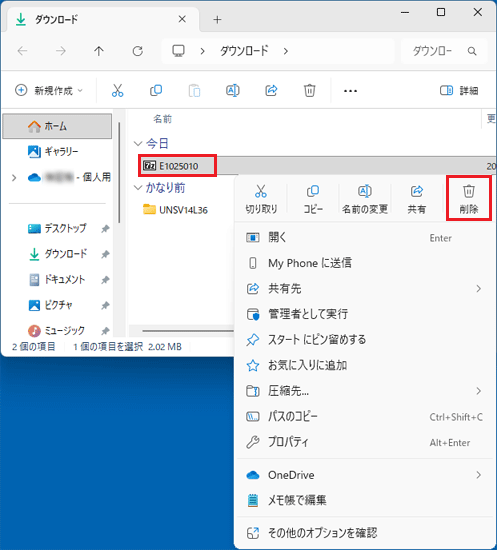The image size is (497, 550).
Task: Choose パスのコピー
Action: pos(365,416)
